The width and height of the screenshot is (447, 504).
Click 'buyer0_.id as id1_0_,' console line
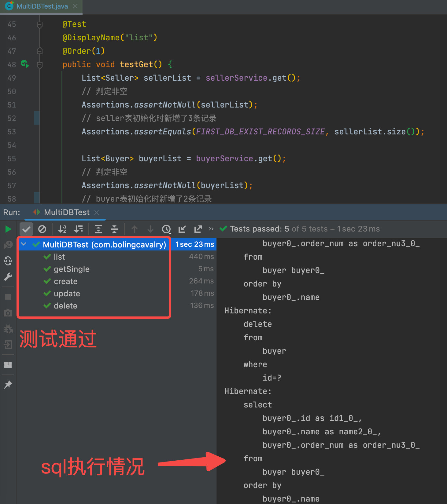[x=312, y=418]
